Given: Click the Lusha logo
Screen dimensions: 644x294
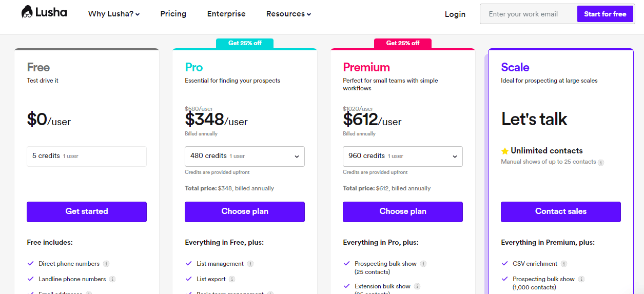Looking at the screenshot, I should pyautogui.click(x=44, y=12).
